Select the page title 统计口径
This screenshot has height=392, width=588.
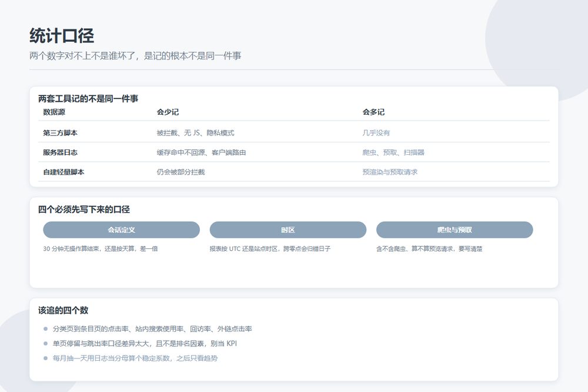pos(62,36)
